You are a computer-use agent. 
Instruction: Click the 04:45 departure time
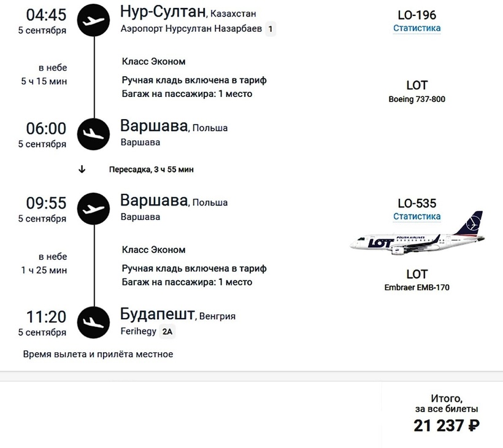click(46, 15)
